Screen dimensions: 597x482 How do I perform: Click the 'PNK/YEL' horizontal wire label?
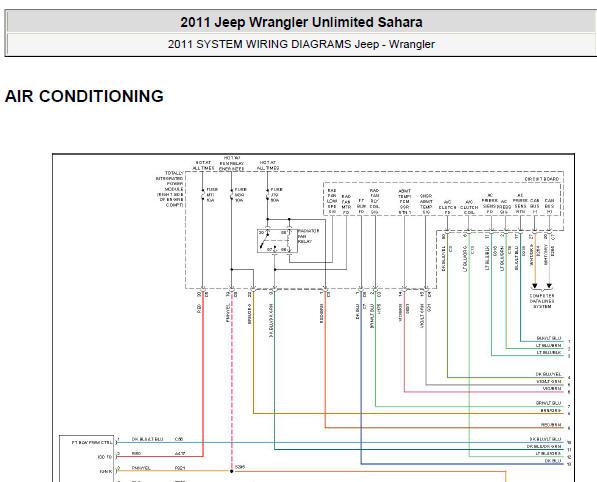(x=141, y=468)
